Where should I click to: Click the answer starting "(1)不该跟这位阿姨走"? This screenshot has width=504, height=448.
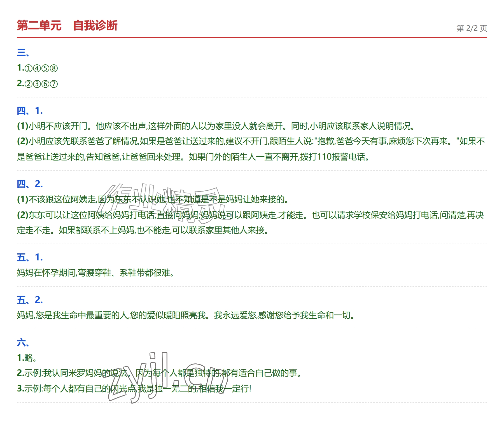153,199
